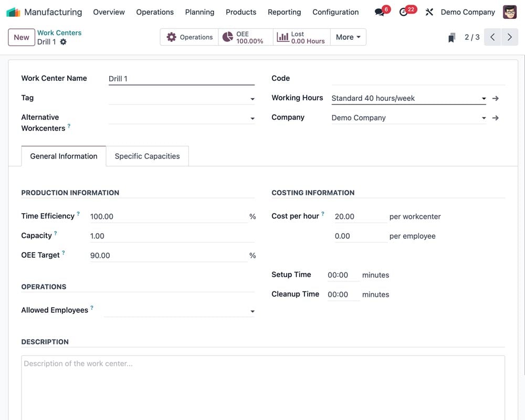Viewport: 525px width, 420px height.
Task: View the OEE 100.00% stat button
Action: pyautogui.click(x=245, y=37)
